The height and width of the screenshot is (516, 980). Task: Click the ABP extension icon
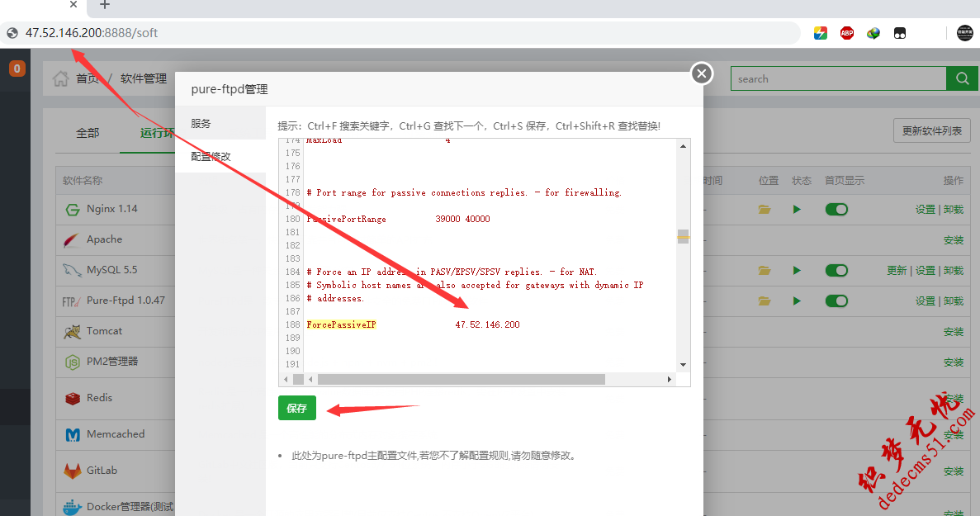point(846,33)
